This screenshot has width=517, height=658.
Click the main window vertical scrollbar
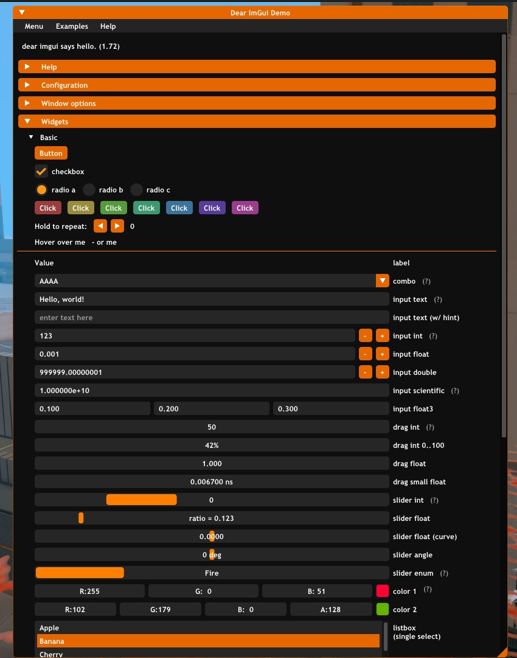coord(504,235)
